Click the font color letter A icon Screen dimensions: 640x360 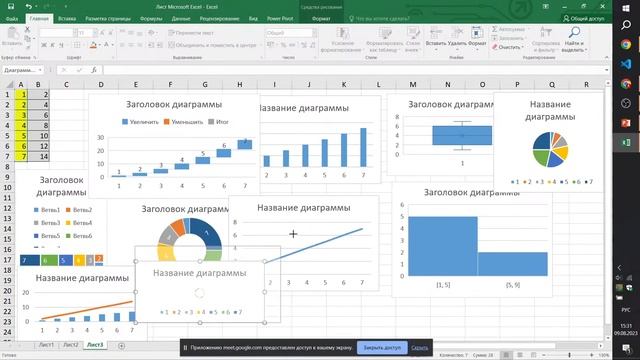107,45
